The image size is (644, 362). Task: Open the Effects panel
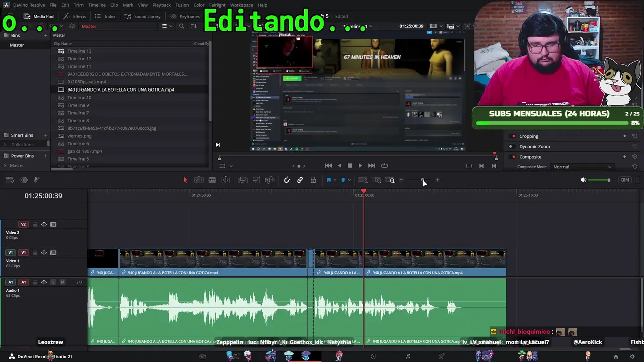click(x=74, y=16)
